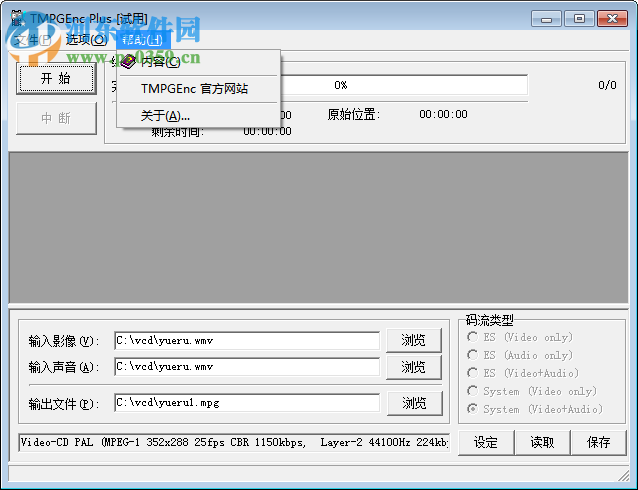Maximize the TMPGEnc Plus window
This screenshot has width=638, height=490.
pos(579,19)
